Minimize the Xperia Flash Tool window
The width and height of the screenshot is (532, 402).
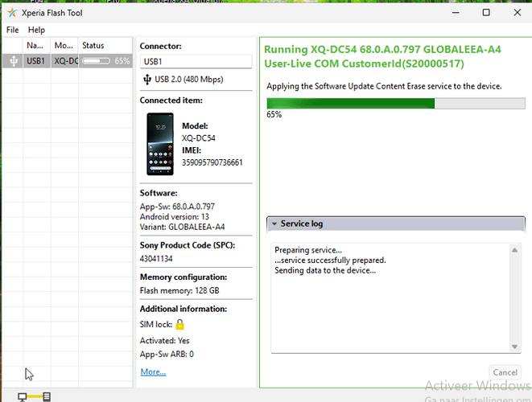pos(456,13)
